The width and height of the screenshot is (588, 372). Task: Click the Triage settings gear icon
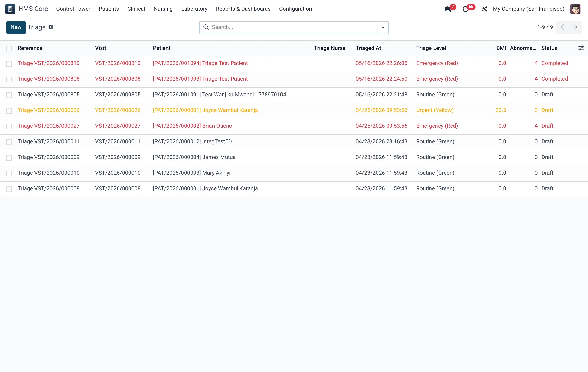click(x=51, y=27)
